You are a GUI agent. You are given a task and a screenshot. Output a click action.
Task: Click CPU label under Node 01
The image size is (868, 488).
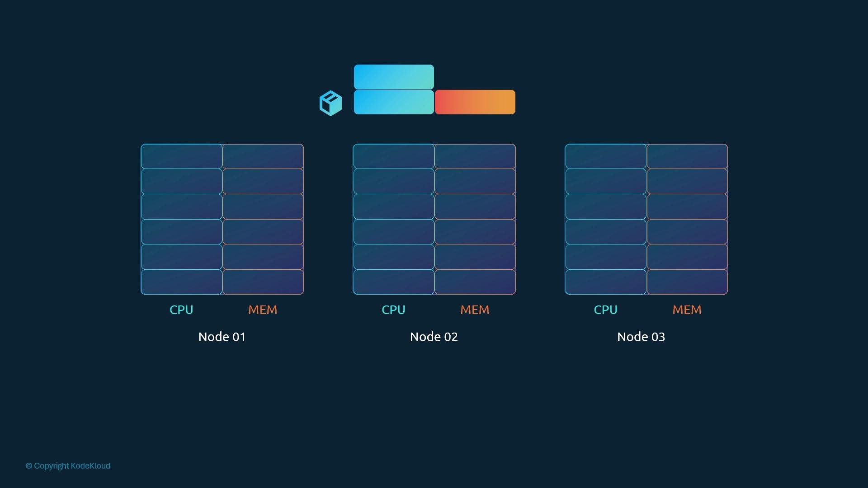pos(181,310)
